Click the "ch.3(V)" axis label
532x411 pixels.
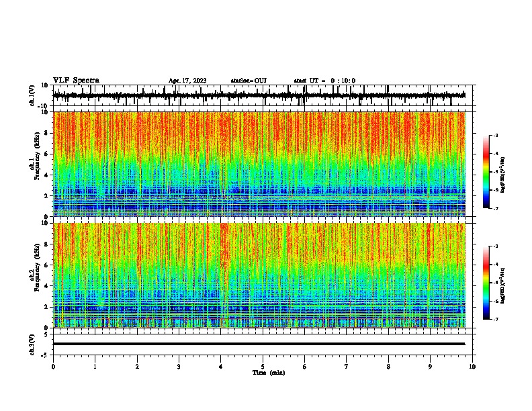32,345
